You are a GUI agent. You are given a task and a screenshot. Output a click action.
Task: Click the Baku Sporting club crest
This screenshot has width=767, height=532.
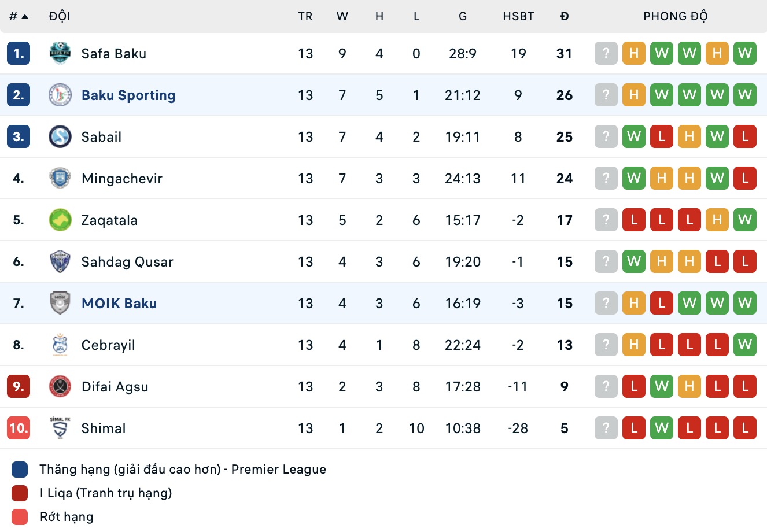[60, 95]
